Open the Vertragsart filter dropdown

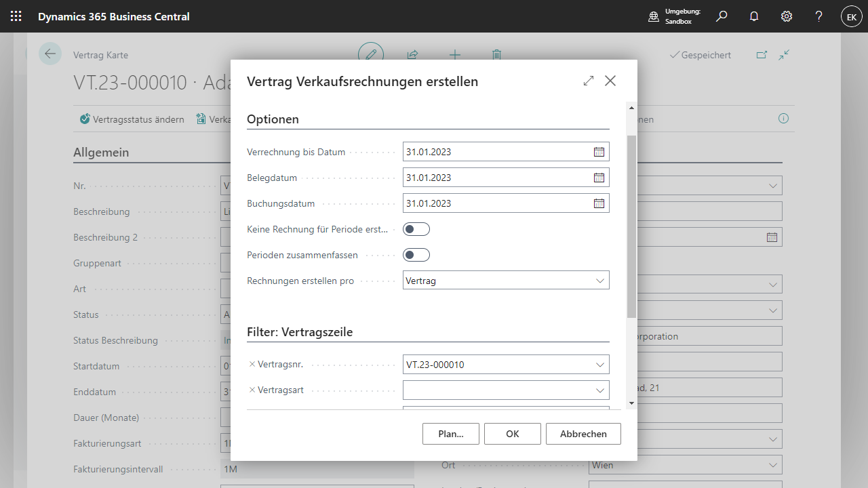coord(599,390)
